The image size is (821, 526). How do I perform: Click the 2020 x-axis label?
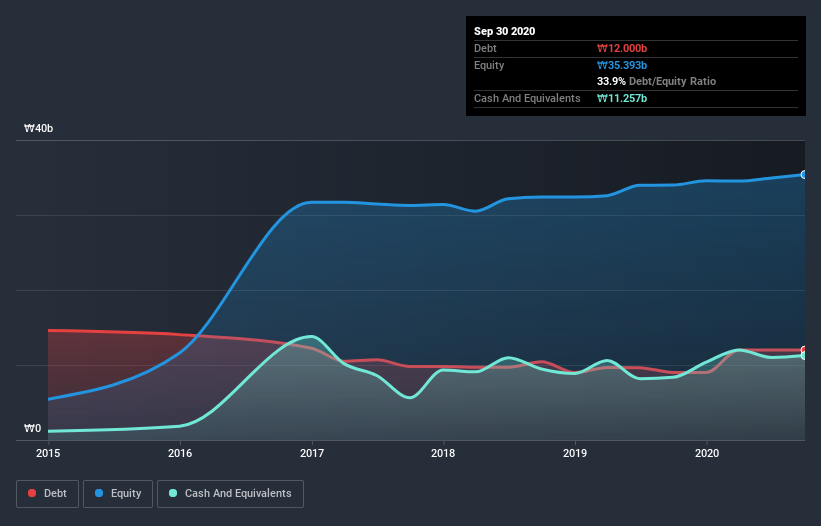coord(707,453)
